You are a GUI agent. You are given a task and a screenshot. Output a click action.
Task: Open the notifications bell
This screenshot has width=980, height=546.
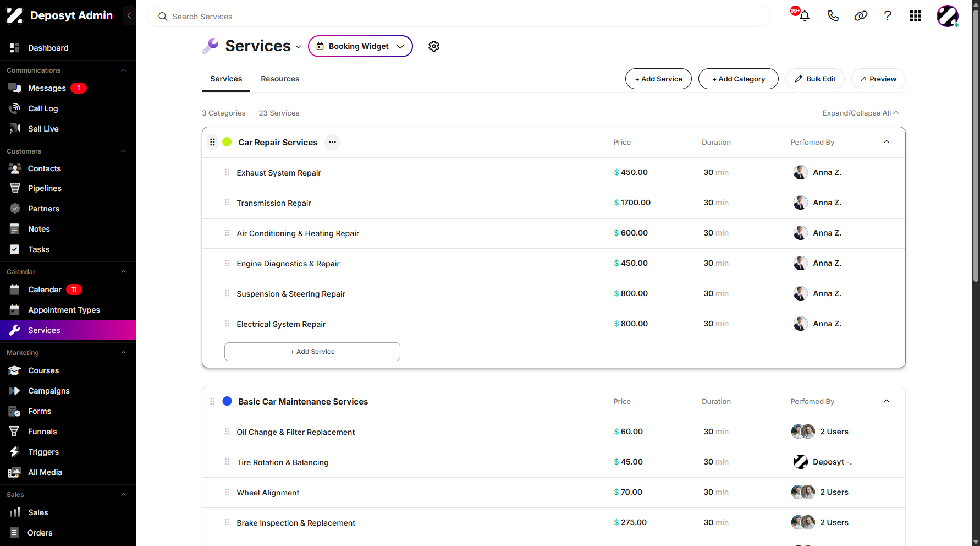[x=804, y=16]
